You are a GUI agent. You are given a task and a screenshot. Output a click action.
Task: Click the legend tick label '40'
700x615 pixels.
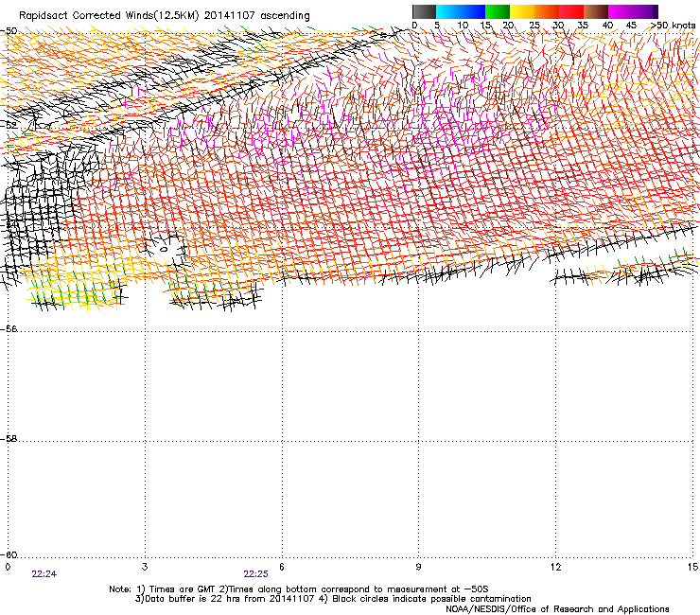pyautogui.click(x=607, y=26)
